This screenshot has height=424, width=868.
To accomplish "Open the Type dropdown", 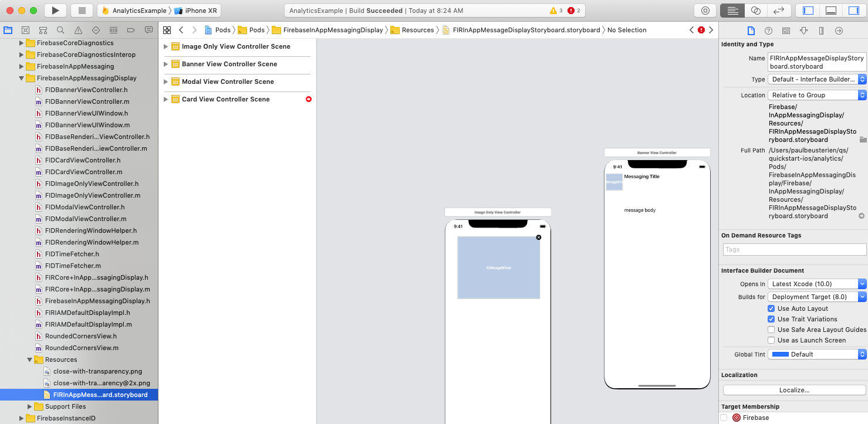I will click(x=817, y=79).
